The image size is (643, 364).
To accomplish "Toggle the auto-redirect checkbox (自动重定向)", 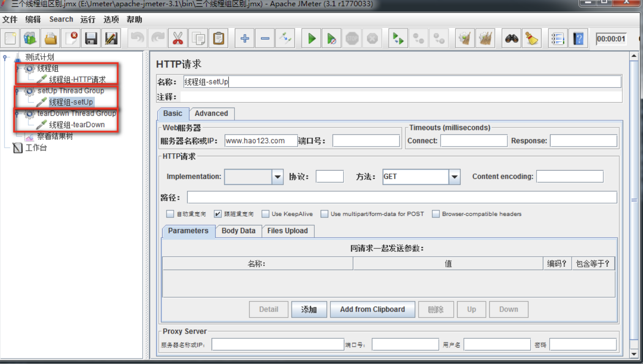I will (x=170, y=214).
